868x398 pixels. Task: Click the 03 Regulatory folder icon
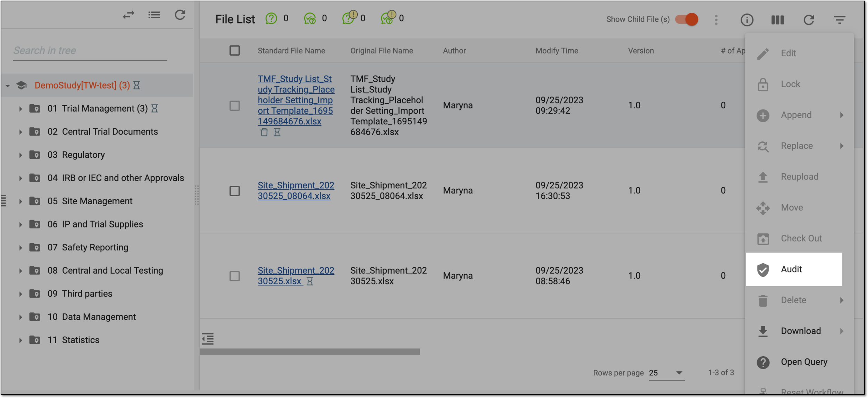pos(35,155)
